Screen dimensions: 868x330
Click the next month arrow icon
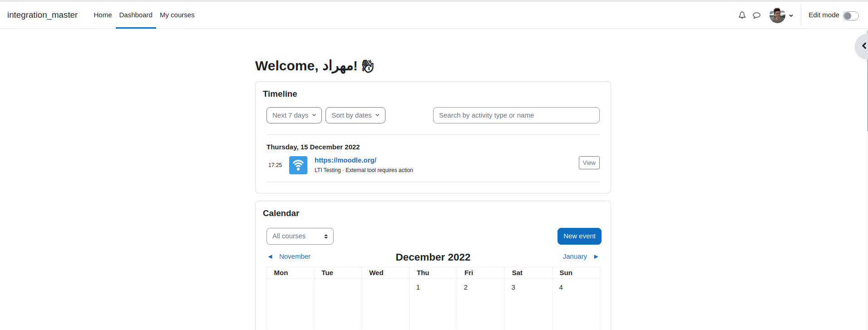pos(596,256)
